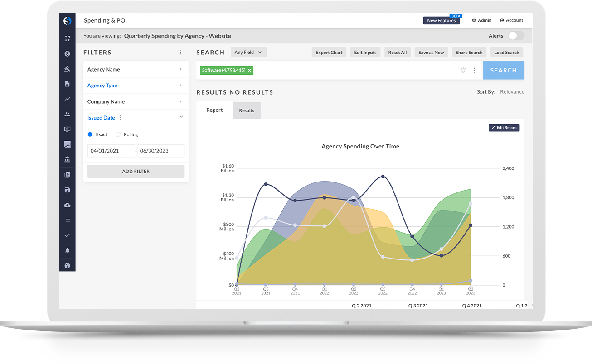Open the Any Field dropdown

click(x=248, y=53)
